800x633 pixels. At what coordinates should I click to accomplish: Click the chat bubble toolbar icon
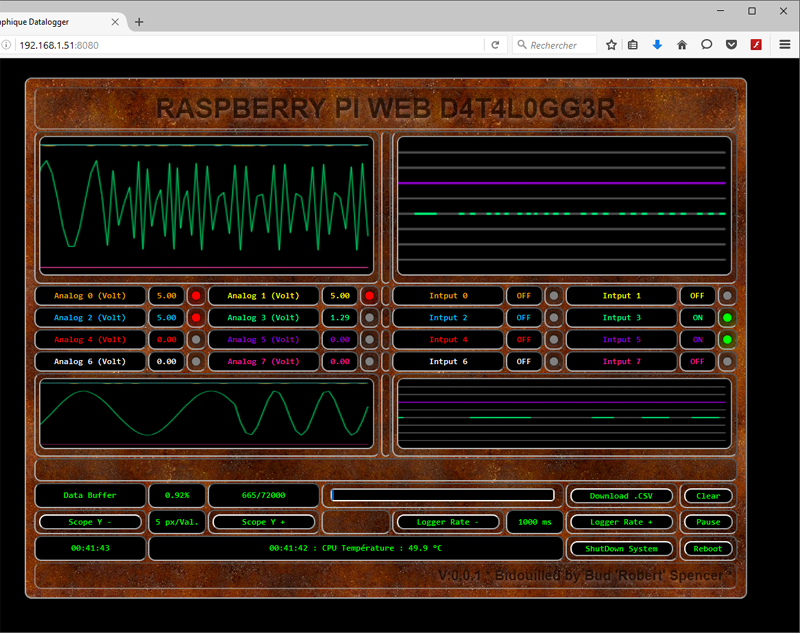click(x=706, y=45)
